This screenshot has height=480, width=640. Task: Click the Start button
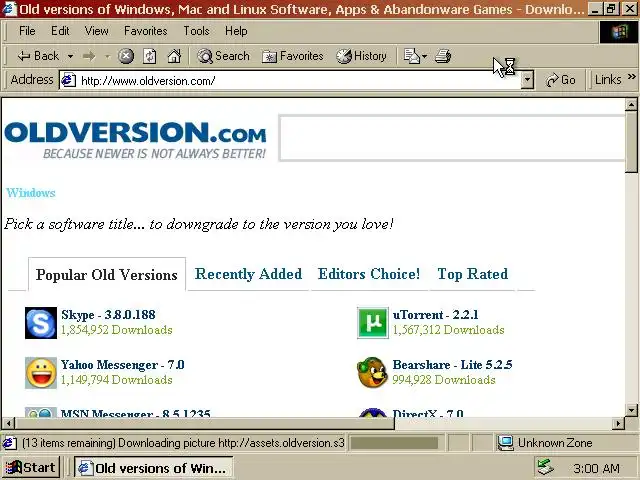pos(31,467)
